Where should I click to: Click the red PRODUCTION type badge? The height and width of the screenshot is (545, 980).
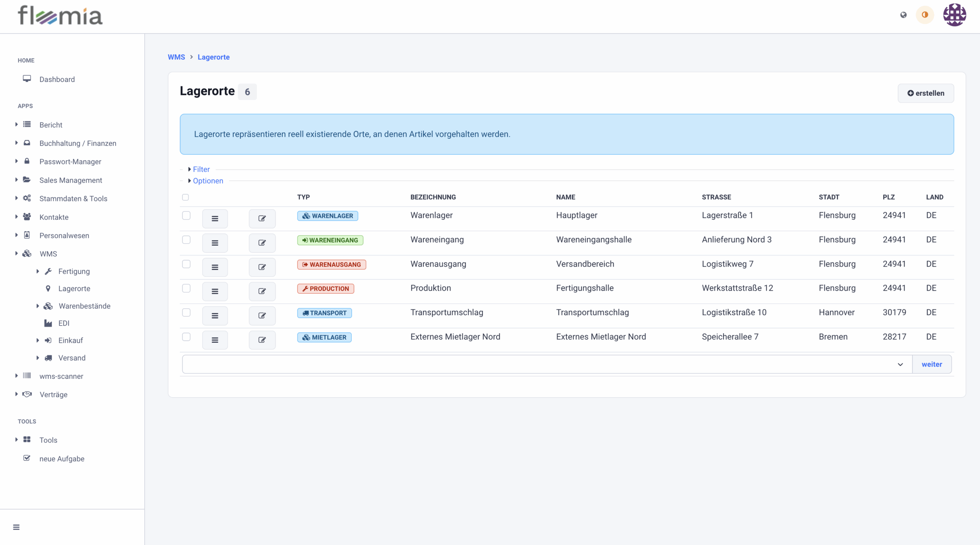tap(325, 288)
